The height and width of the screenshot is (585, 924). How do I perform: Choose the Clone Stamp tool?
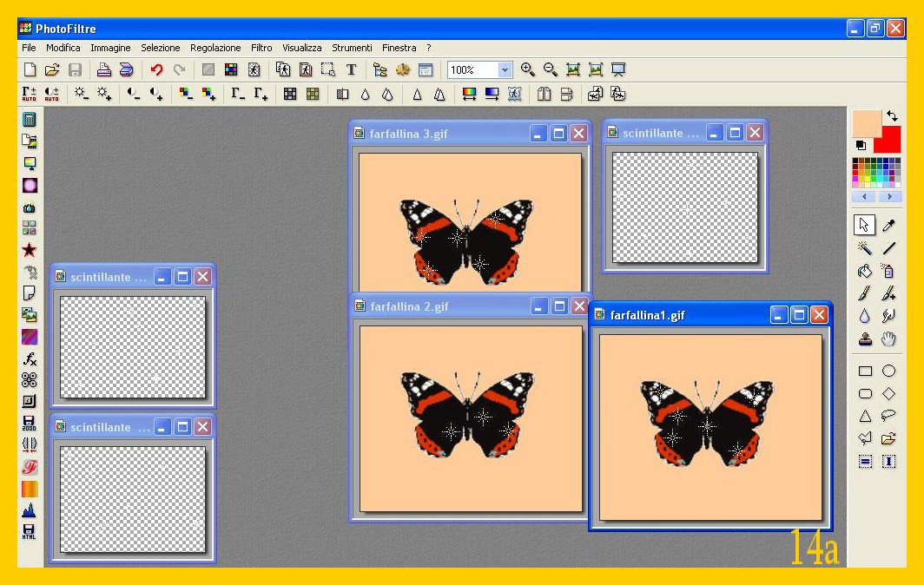[x=865, y=339]
